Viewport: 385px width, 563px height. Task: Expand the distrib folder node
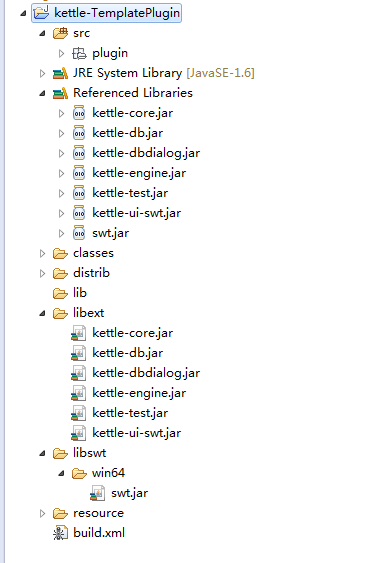click(42, 274)
